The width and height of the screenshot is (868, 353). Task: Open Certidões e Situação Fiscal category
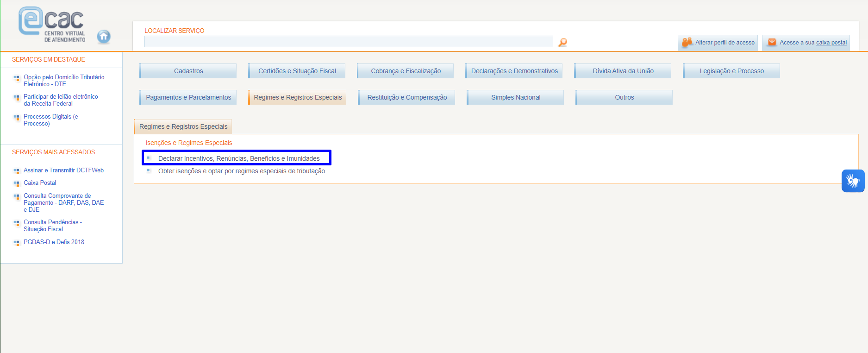(x=297, y=71)
